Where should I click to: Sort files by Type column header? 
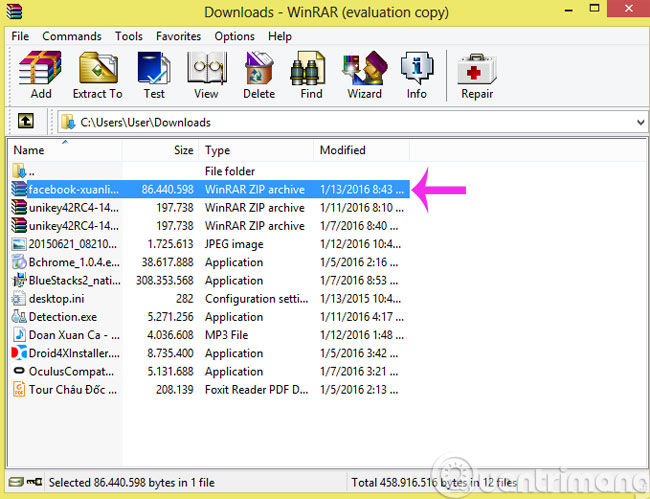256,150
